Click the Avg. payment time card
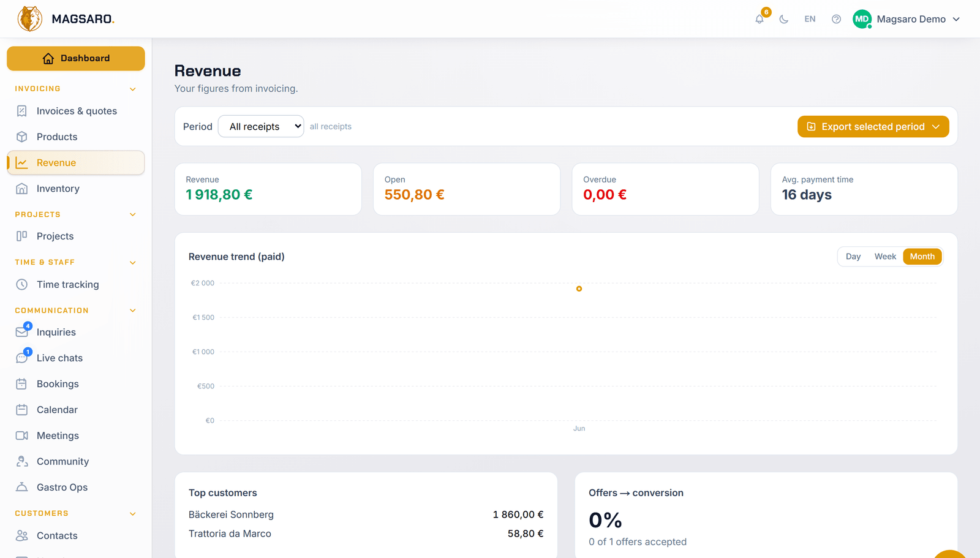This screenshot has width=980, height=558. click(864, 189)
